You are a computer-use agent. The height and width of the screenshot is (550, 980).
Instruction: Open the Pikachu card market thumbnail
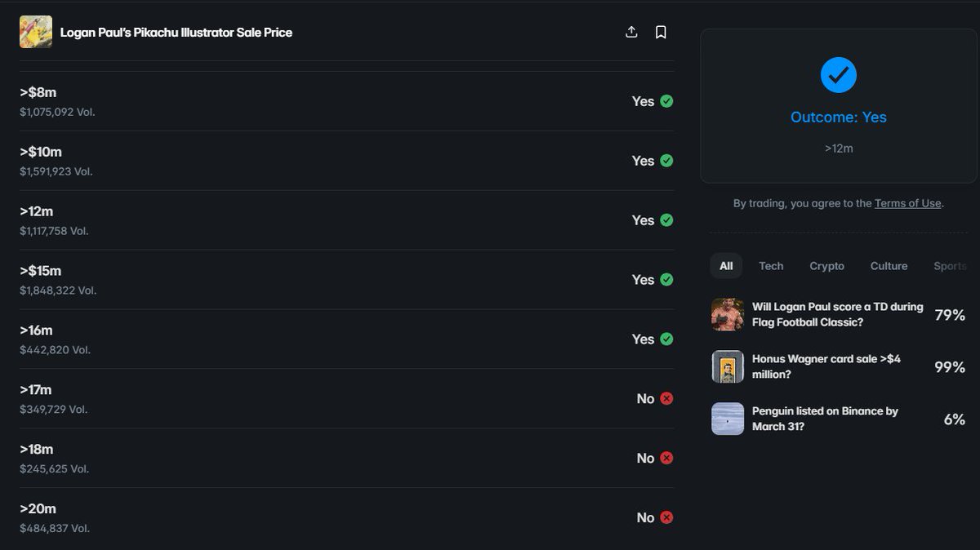point(36,32)
